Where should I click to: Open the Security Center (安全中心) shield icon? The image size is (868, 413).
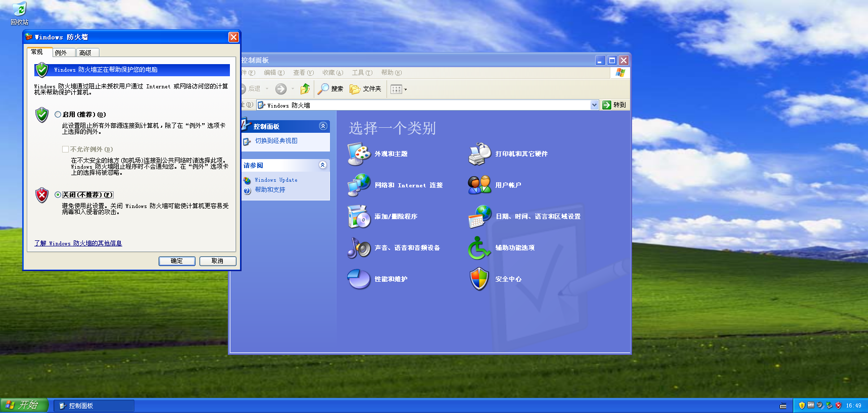479,279
